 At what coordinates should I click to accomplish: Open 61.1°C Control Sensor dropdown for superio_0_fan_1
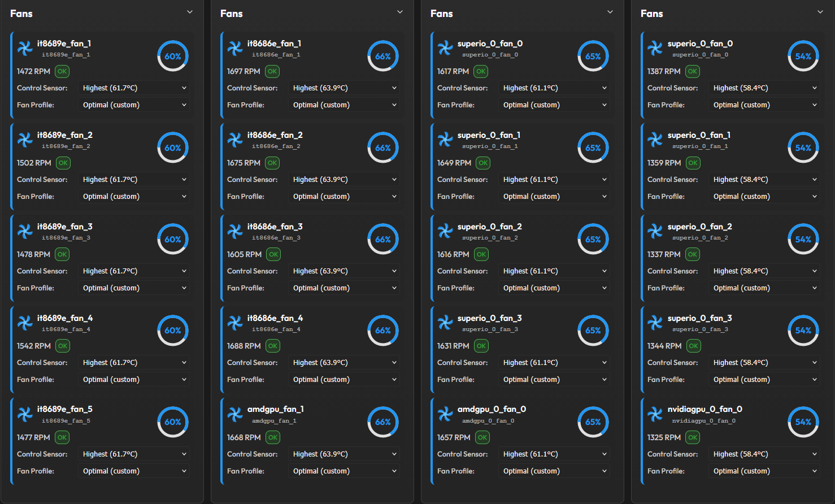(554, 180)
